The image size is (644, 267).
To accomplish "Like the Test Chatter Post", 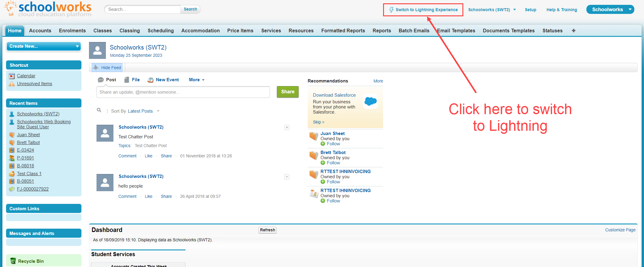I will [148, 156].
